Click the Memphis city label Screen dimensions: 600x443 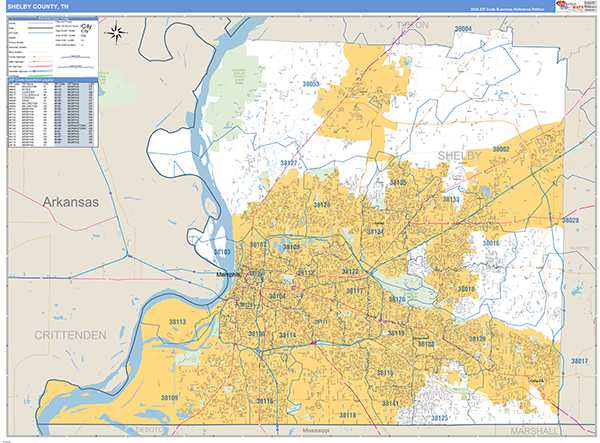tap(229, 274)
